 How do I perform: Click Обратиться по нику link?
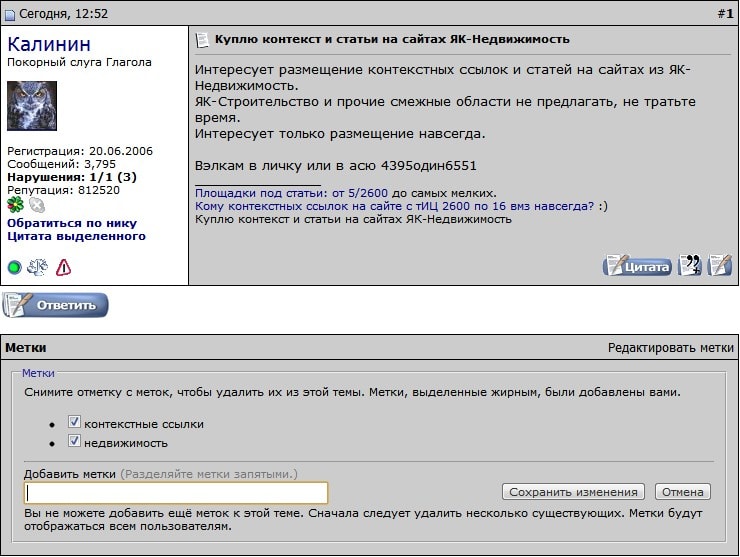[72, 223]
